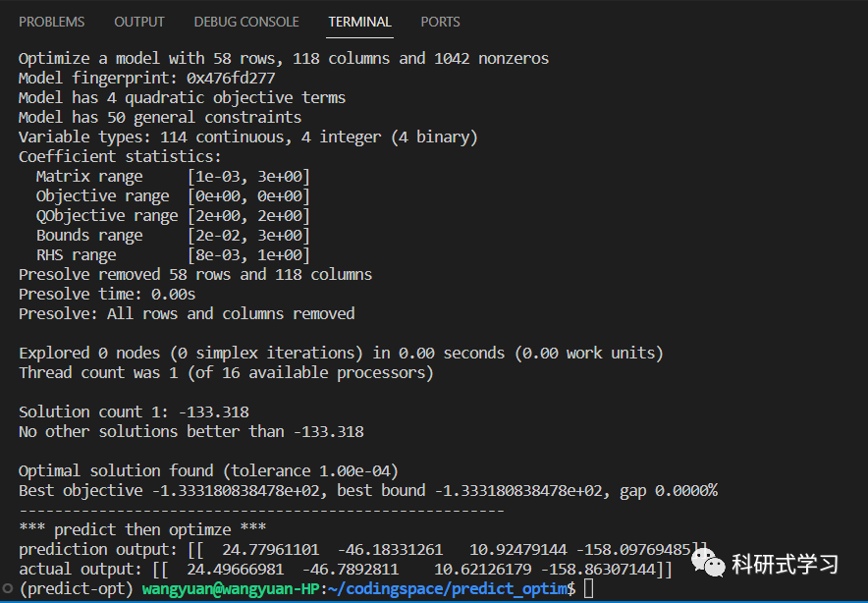Click the dashed separator line in terminal

[x=261, y=510]
